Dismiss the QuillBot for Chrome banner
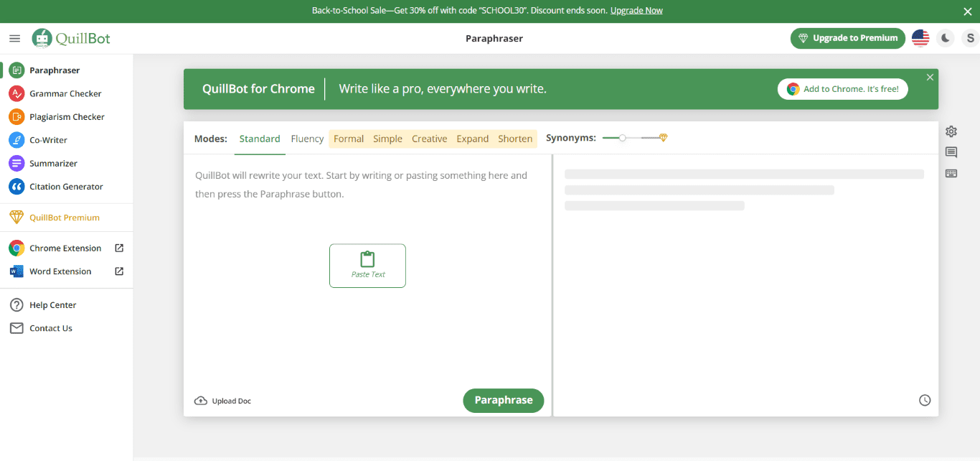Screen dimensions: 980x461 pos(930,78)
